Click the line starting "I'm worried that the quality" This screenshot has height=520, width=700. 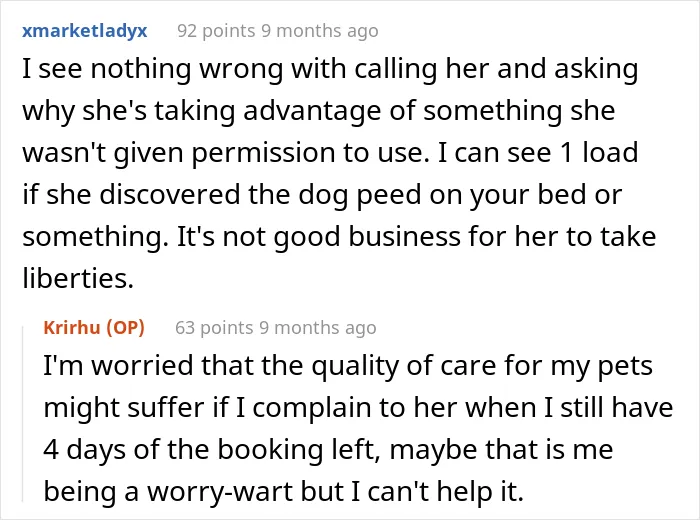pos(348,366)
